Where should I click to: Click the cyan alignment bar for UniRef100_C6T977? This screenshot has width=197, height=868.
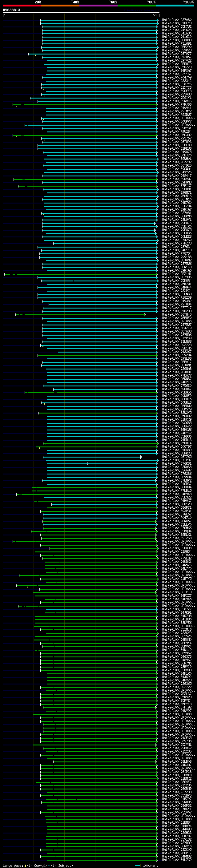click(x=93, y=54)
